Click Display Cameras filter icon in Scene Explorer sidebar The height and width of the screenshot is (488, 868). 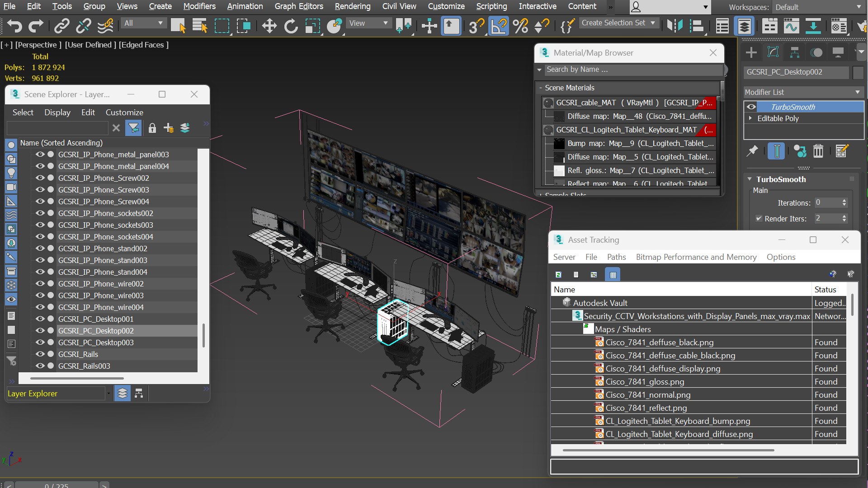[11, 187]
